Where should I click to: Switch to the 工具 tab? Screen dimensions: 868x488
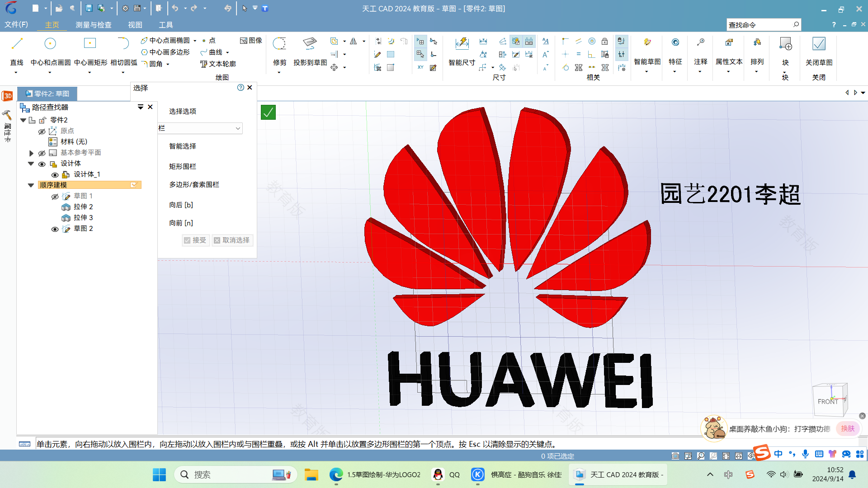pos(165,25)
